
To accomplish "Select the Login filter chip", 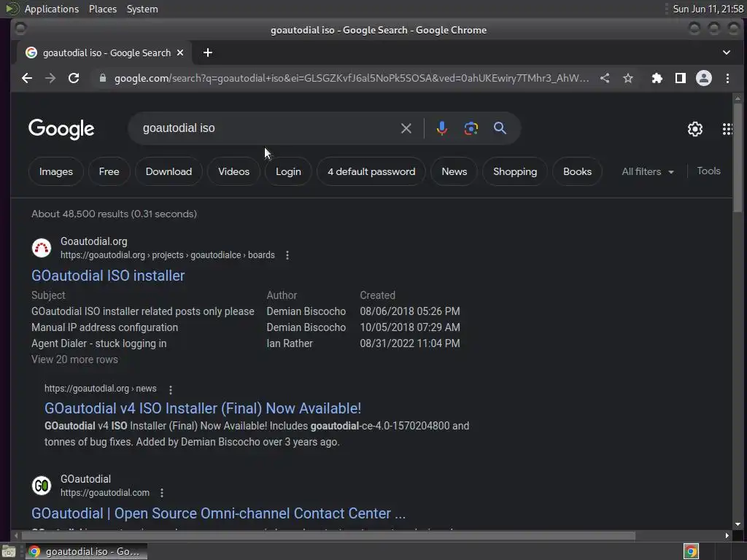I will click(x=288, y=171).
